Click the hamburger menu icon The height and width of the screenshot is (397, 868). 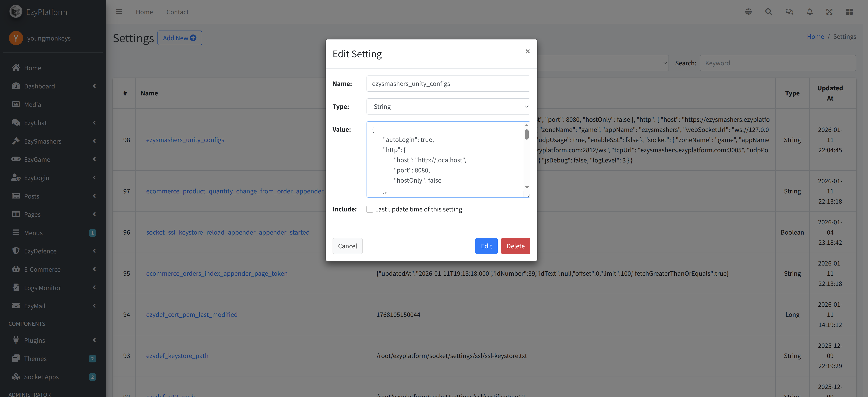119,11
